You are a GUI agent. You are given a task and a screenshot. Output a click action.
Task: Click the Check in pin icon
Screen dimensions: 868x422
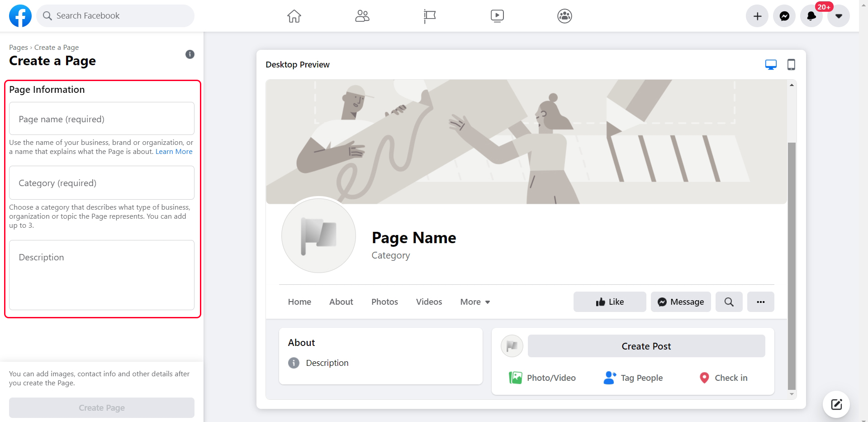[x=704, y=377]
